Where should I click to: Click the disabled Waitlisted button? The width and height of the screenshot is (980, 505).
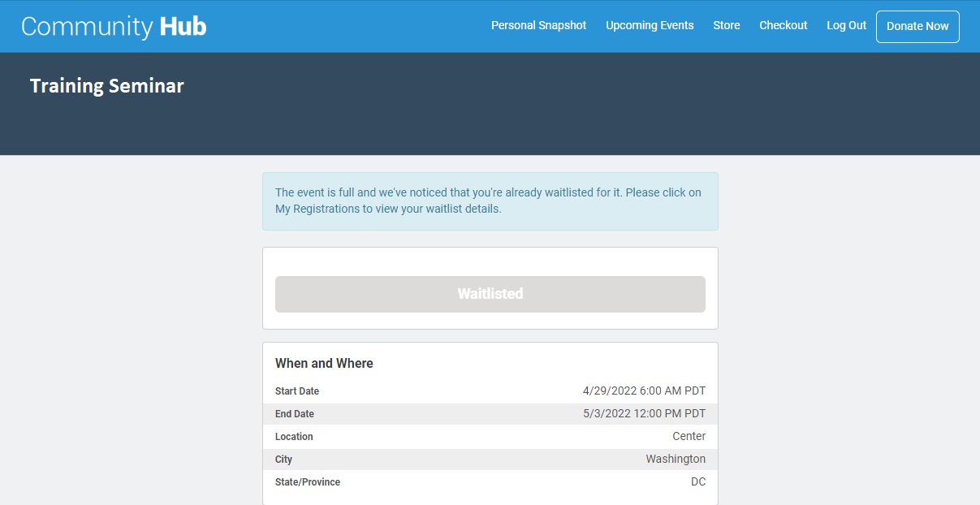click(x=490, y=294)
